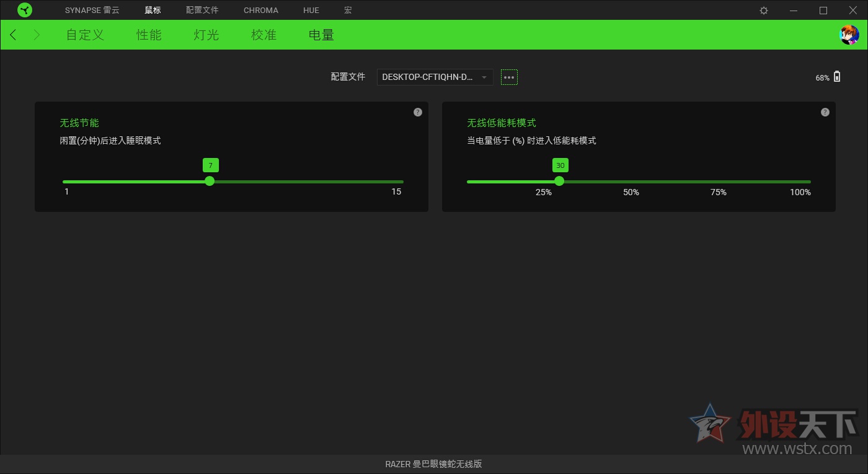Screen dimensions: 868x474
Task: Click the low power value bubble showing 30
Action: click(x=560, y=165)
